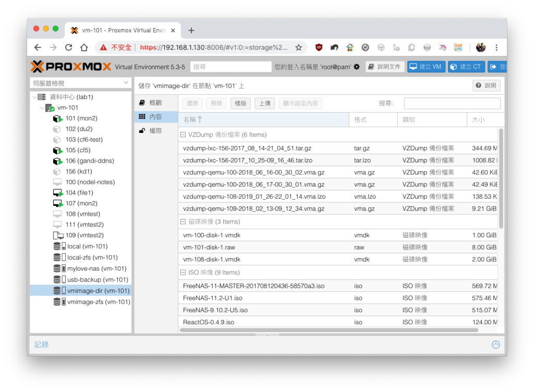534x392 pixels.
Task: Select template 109 (vmtest2)
Action: 84,235
